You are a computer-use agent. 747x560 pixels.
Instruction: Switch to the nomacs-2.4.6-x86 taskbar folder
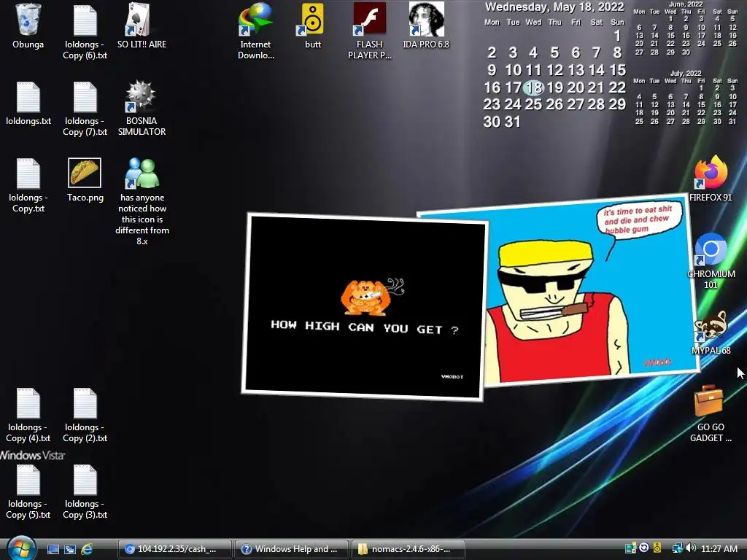[x=408, y=549]
